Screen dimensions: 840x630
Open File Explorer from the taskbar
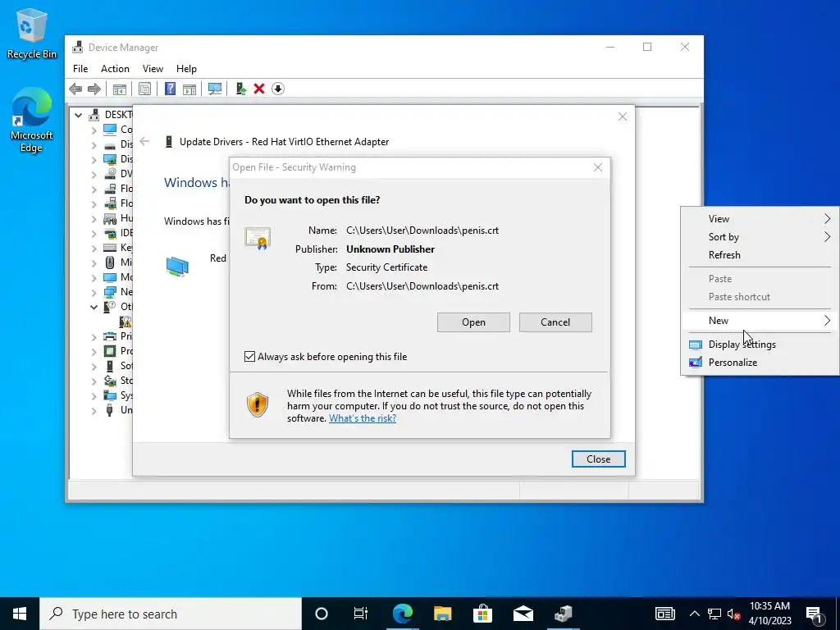point(442,614)
